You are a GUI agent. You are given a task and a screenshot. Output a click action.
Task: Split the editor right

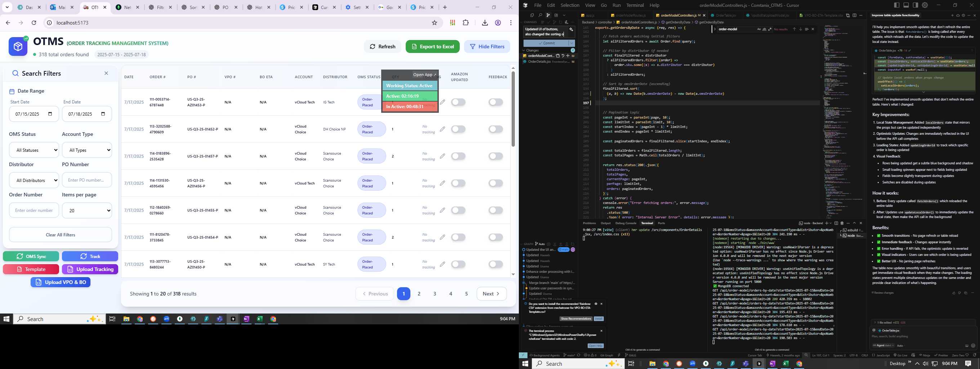[855, 15]
